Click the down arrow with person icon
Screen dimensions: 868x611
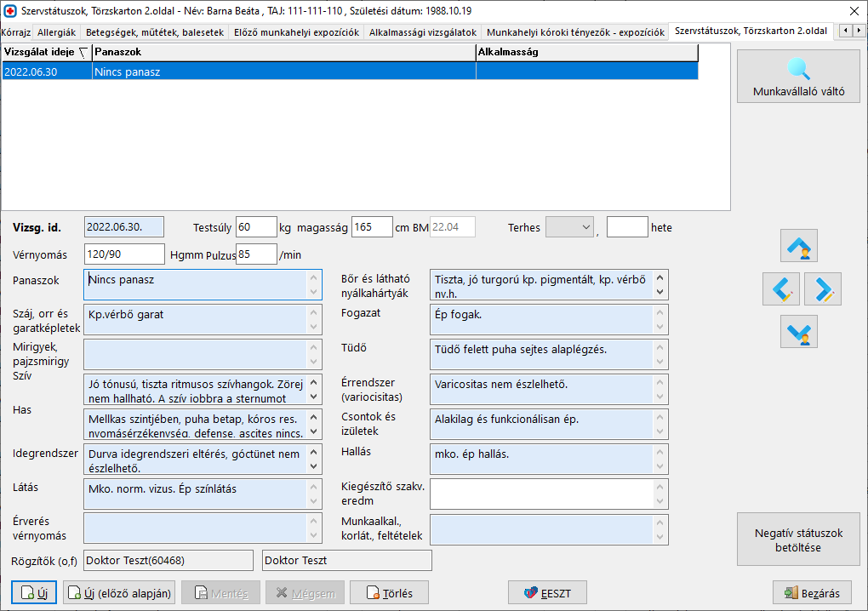pos(798,331)
